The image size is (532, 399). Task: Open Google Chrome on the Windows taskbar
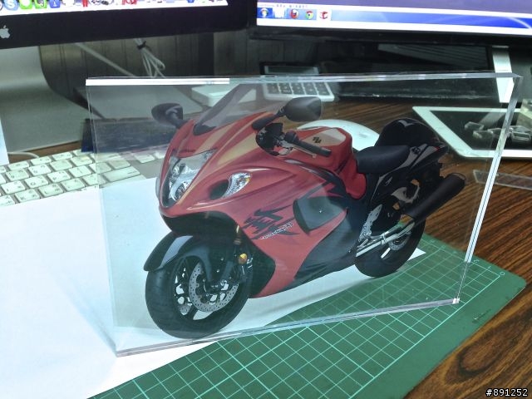pyautogui.click(x=309, y=15)
